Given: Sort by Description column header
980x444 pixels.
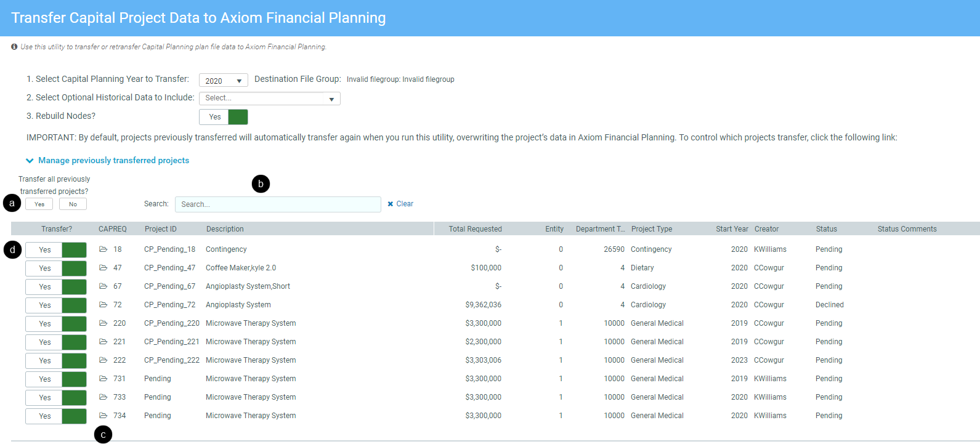Looking at the screenshot, I should (x=225, y=229).
